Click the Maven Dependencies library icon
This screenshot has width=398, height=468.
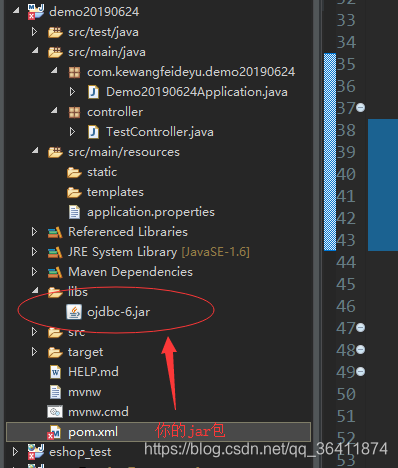[55, 272]
